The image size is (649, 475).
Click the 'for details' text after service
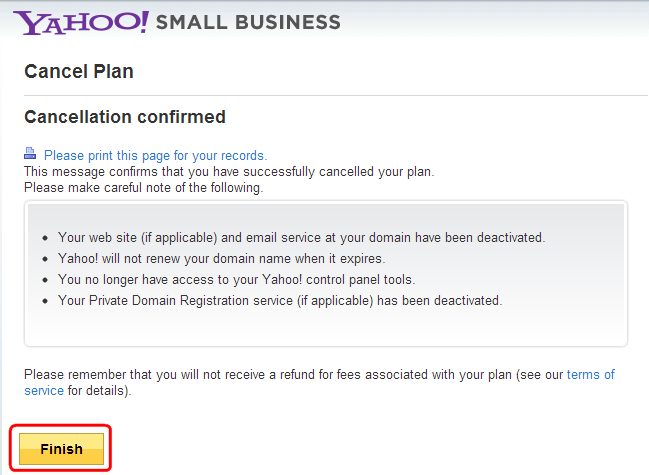(99, 391)
